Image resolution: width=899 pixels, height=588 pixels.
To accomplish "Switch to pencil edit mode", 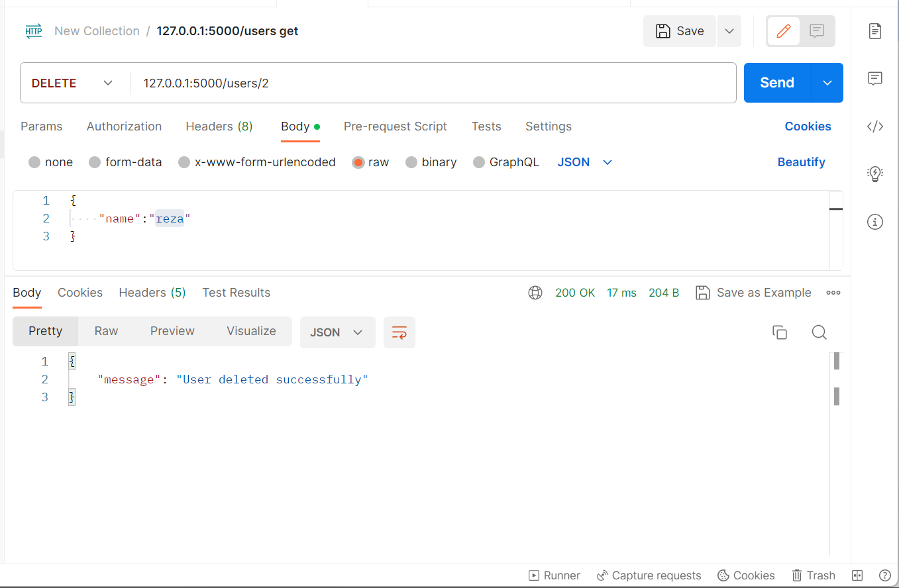I will pyautogui.click(x=784, y=31).
